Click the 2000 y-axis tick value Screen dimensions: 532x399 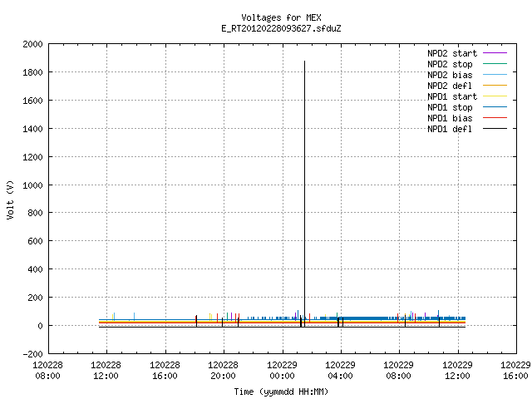click(x=32, y=44)
